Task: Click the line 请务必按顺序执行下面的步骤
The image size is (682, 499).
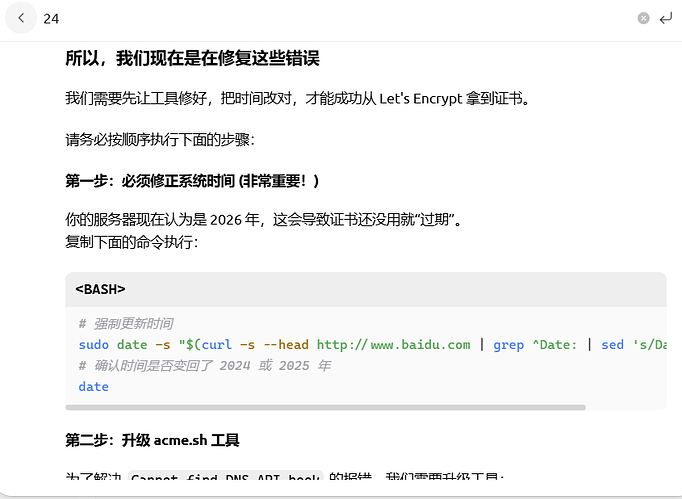Action: pos(160,140)
